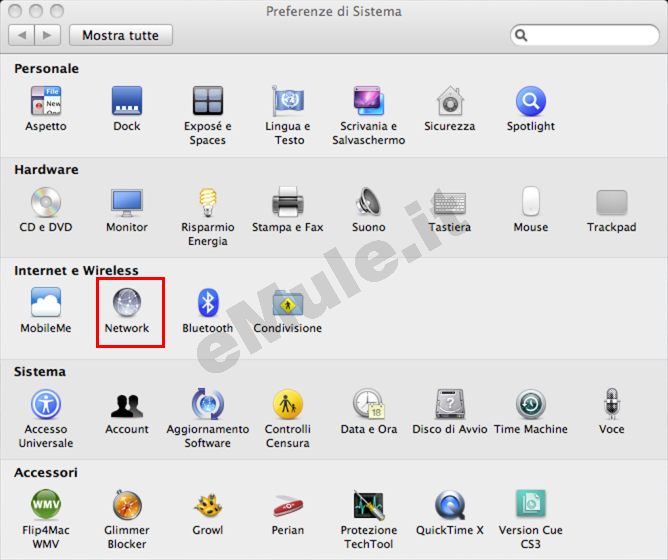Image resolution: width=668 pixels, height=560 pixels.
Task: Close the Preferenze di Sistema window
Action: [x=15, y=11]
